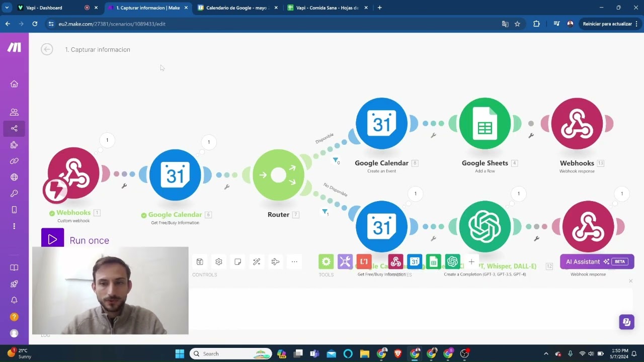Open the rocket What's new icon

(x=14, y=284)
